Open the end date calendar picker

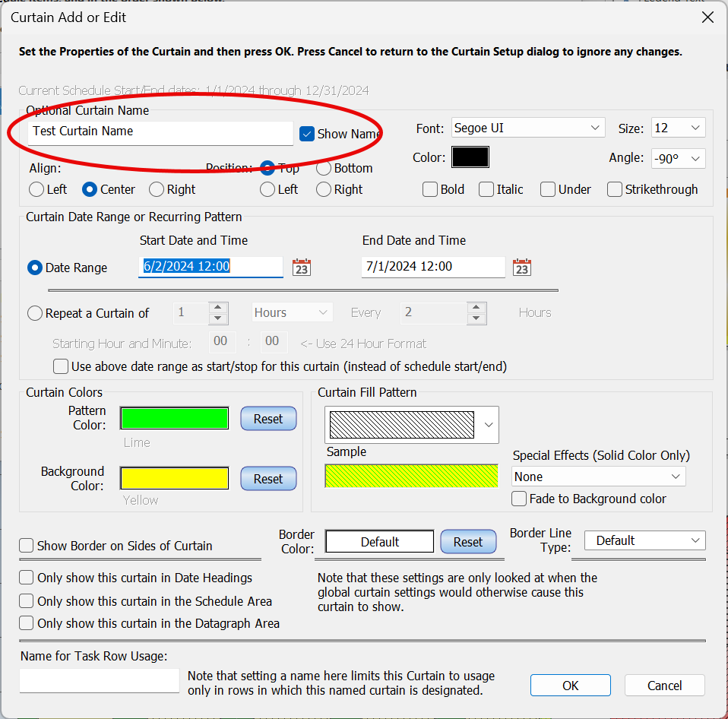click(522, 267)
